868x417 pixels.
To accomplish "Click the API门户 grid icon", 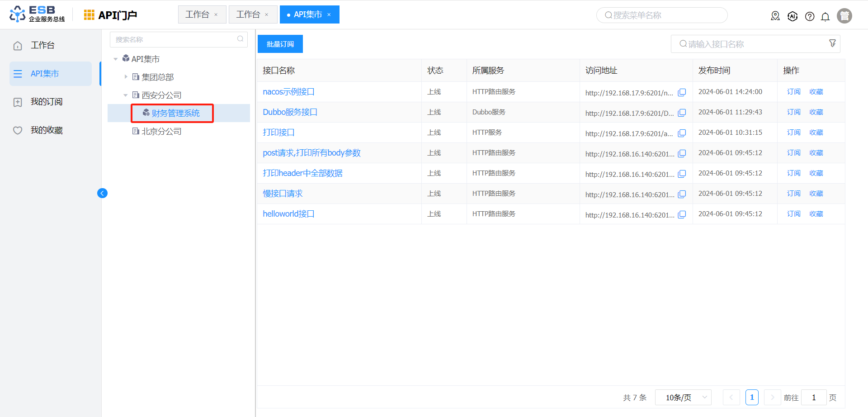I will click(x=89, y=15).
